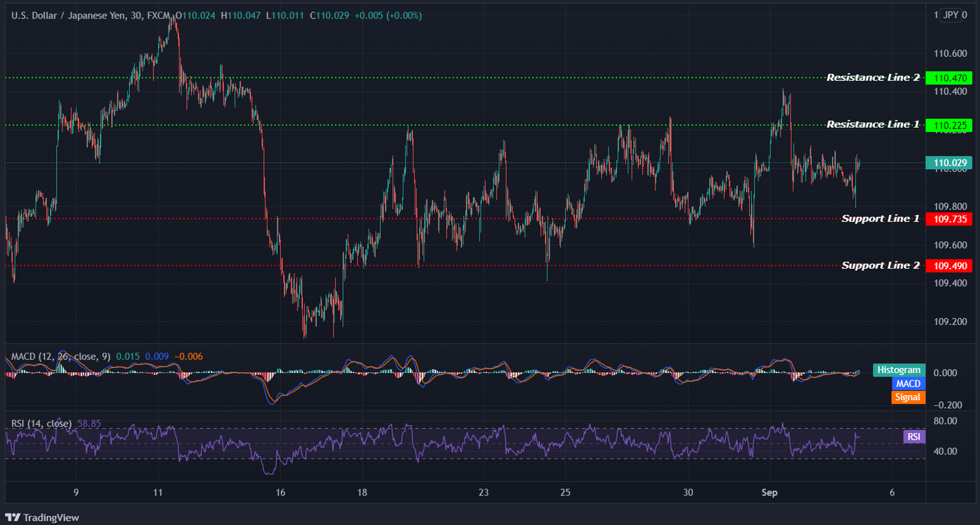Click the 110.400 price axis label
Screen dimensions: 980x525
coord(950,91)
